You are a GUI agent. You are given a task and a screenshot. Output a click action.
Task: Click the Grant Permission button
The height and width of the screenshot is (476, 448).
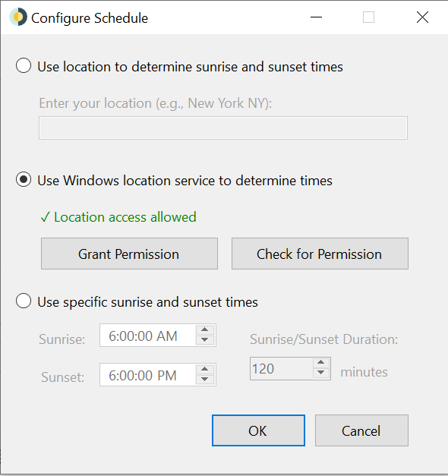coord(129,254)
